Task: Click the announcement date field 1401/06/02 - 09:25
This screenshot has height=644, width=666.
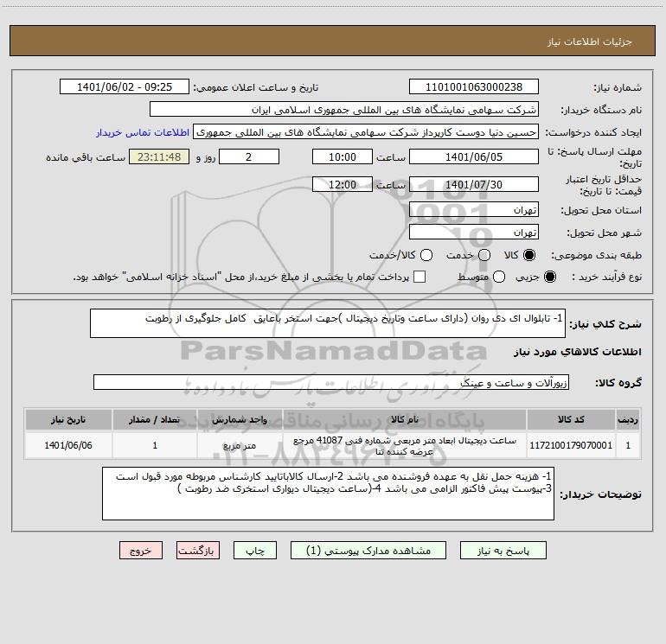Action: click(125, 87)
